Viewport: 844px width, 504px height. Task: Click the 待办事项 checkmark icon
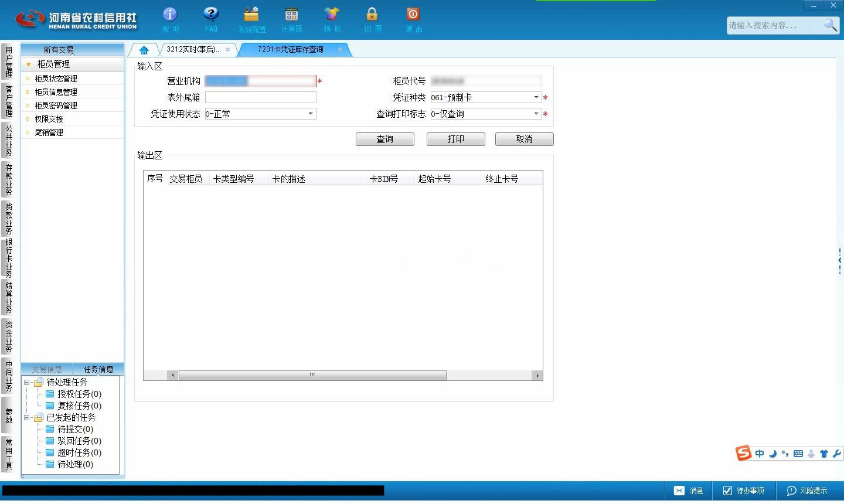(727, 491)
